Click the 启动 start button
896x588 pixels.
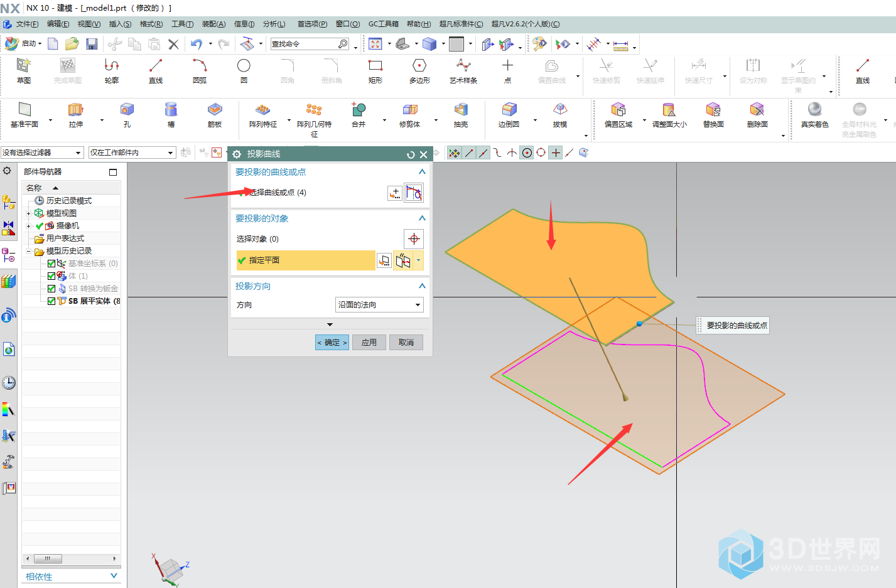pyautogui.click(x=23, y=44)
